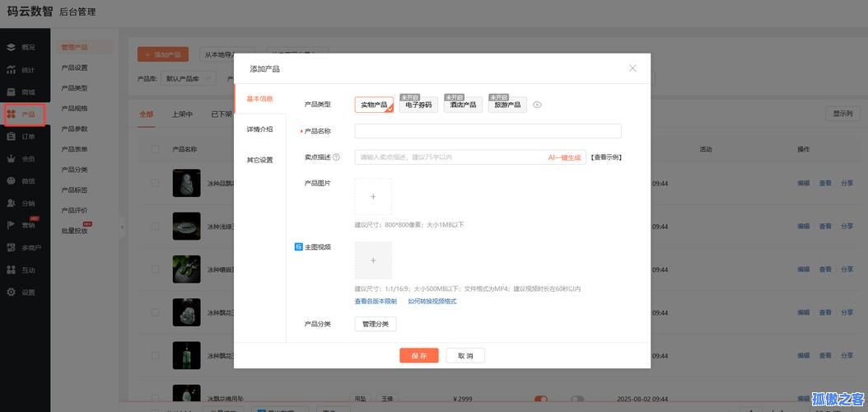The image size is (868, 412).
Task: Select 电子券码 product type
Action: 418,105
